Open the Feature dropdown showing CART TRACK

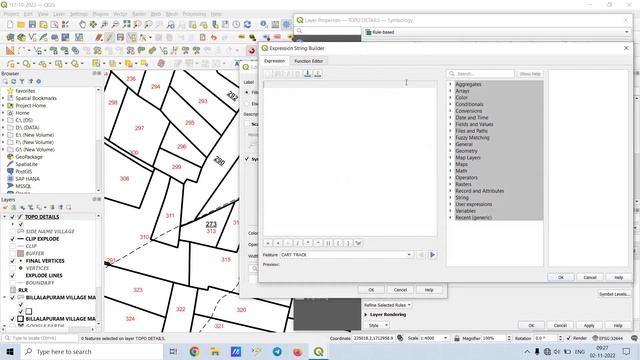[346, 255]
